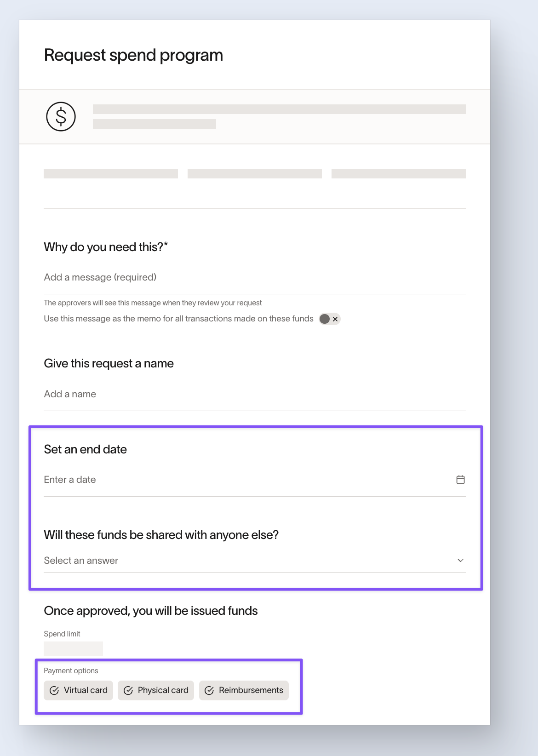
Task: Click the checkmark icon on Reimbursements
Action: pyautogui.click(x=209, y=691)
